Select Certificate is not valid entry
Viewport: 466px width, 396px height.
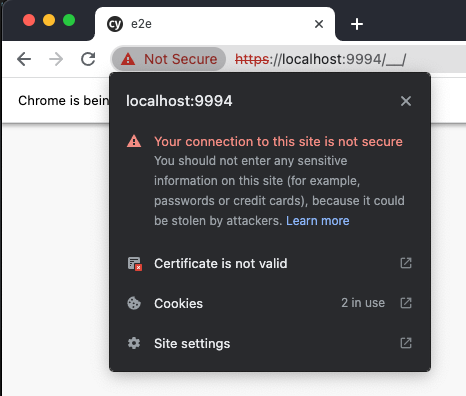(270, 263)
